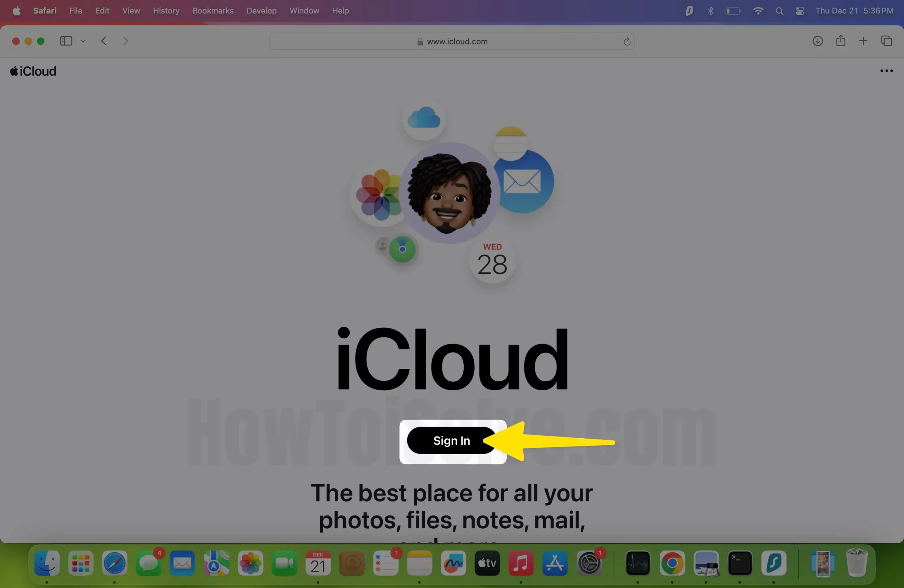Open a new tab with the plus button

coord(863,41)
